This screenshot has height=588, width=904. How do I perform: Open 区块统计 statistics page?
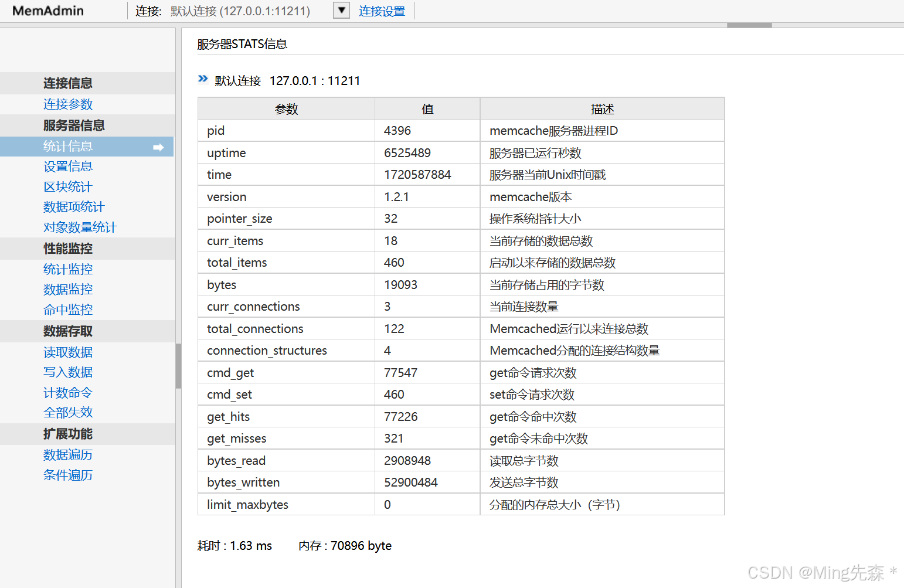coord(67,186)
